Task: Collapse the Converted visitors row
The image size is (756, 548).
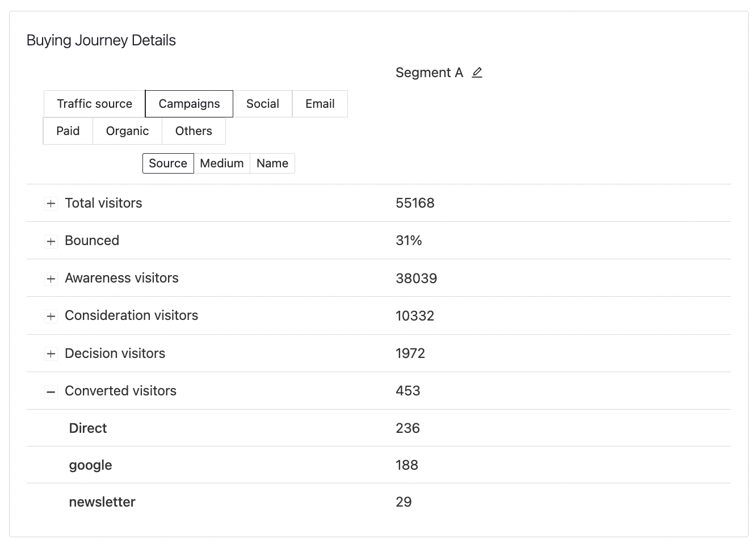Action: pos(51,391)
